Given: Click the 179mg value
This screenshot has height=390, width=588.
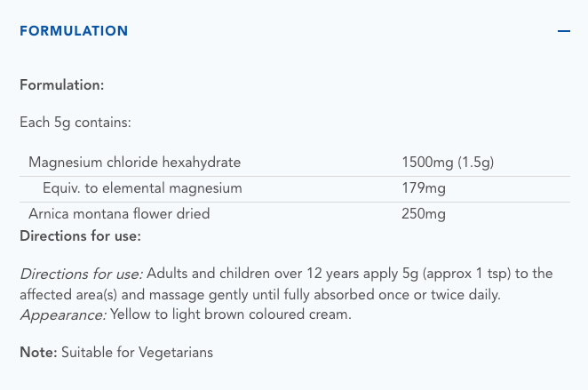Looking at the screenshot, I should click(424, 188).
